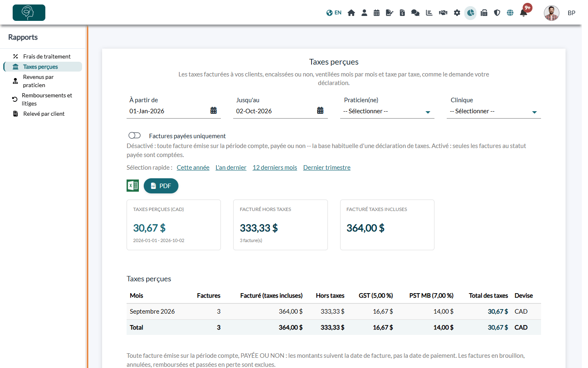Screen dimensions: 588x368
Task: Open the calendar icon in the top navigation
Action: click(376, 13)
